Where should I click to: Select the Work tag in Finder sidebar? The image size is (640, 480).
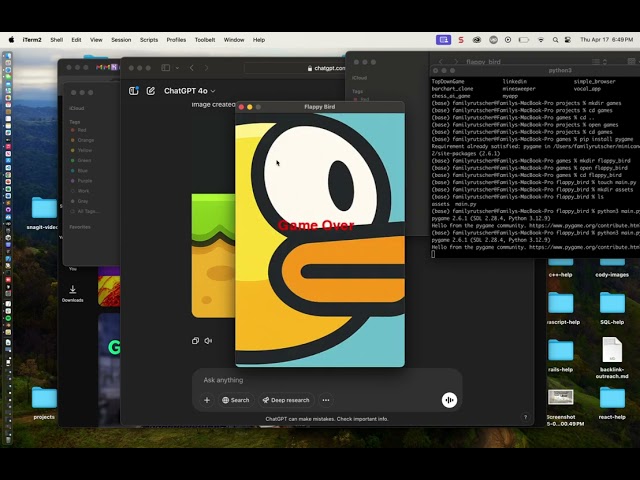(x=80, y=191)
